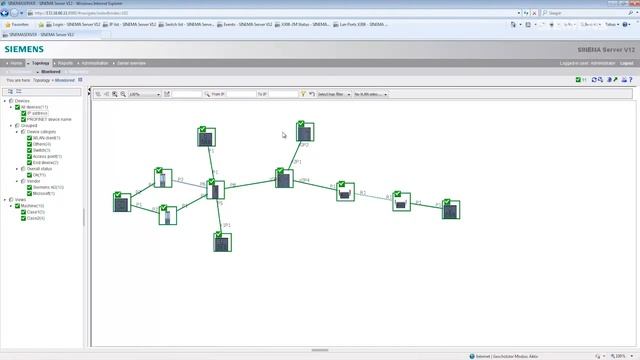Toggle the Microsoft vendor checkbox
This screenshot has width=640, height=360.
[29, 193]
